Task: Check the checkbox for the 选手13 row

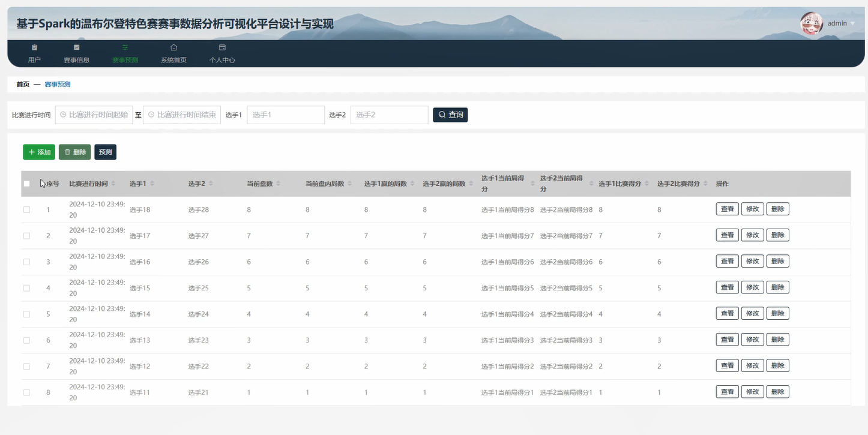Action: coord(26,340)
